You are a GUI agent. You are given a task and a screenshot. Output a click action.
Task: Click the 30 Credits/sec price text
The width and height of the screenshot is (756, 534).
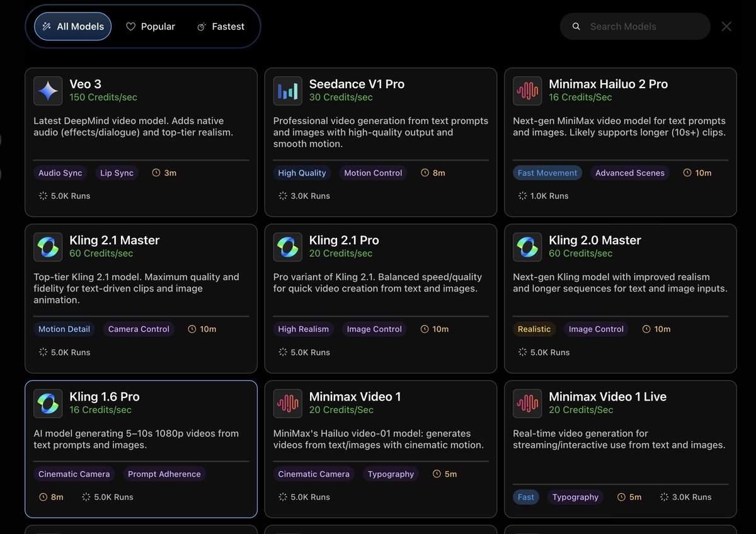click(x=341, y=98)
